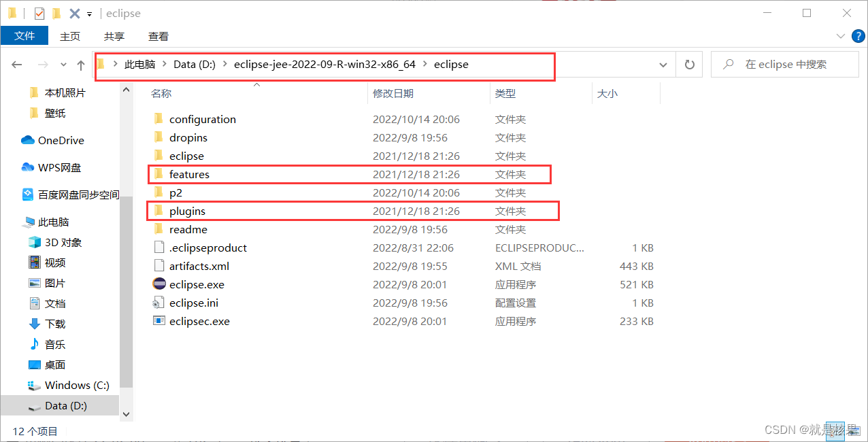The image size is (868, 442).
Task: Select the features folder name
Action: point(189,174)
